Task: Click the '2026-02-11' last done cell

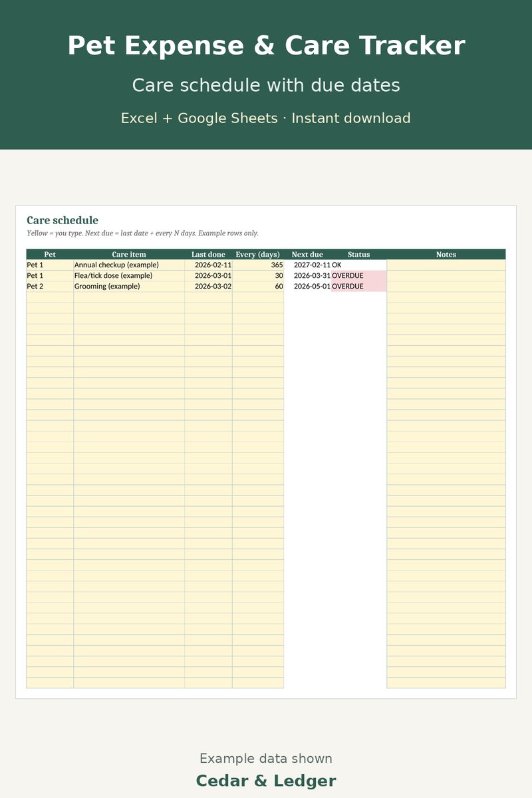Action: click(208, 265)
